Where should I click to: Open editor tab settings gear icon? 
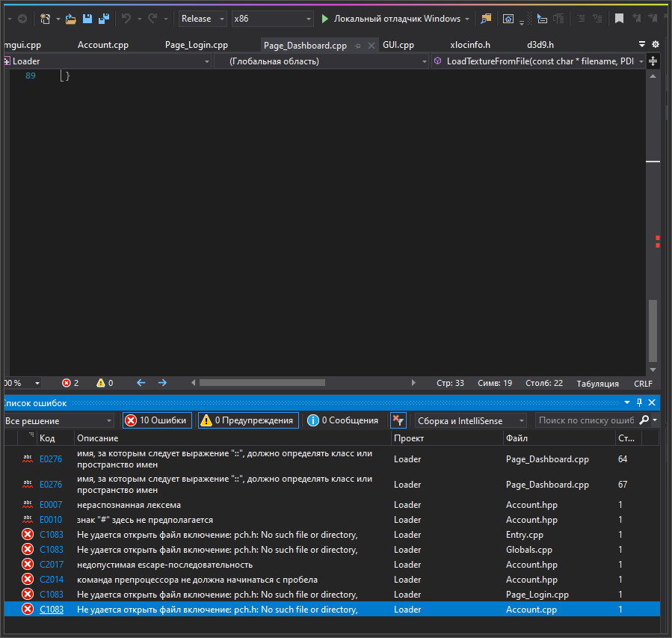(x=656, y=45)
